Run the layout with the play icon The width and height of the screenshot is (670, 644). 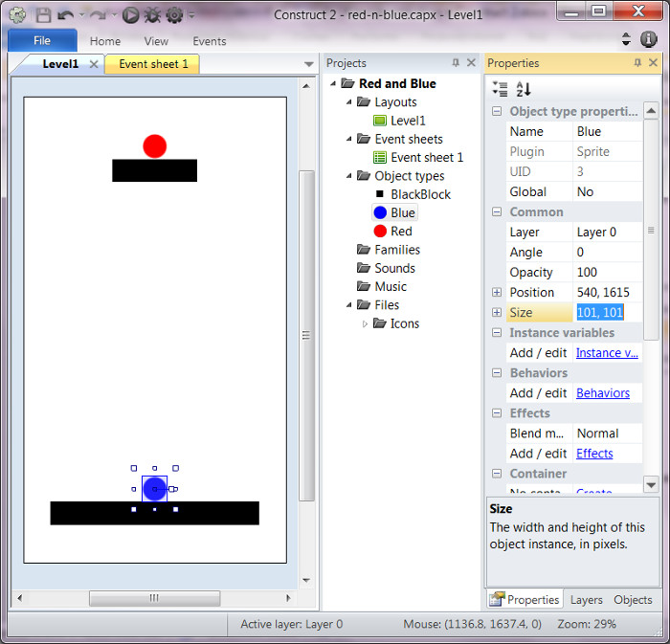130,14
